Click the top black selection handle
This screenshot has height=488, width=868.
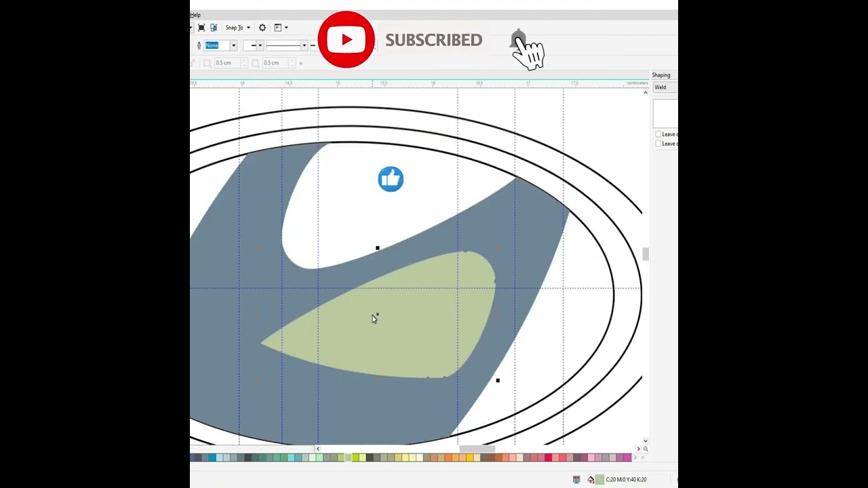[378, 248]
